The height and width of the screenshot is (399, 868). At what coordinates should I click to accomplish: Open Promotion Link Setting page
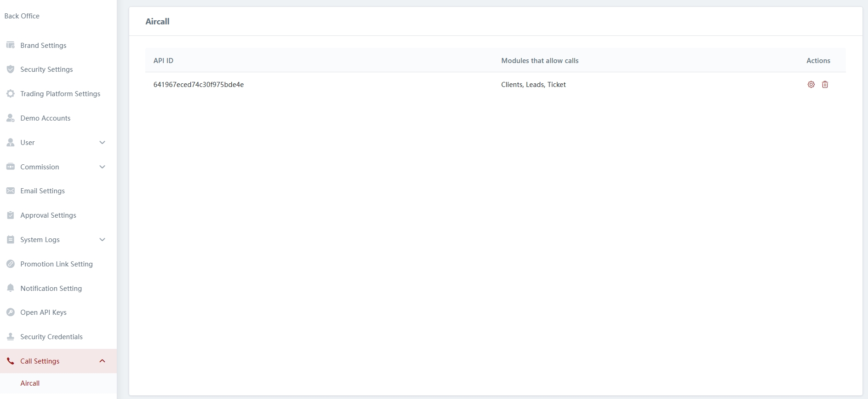(57, 264)
